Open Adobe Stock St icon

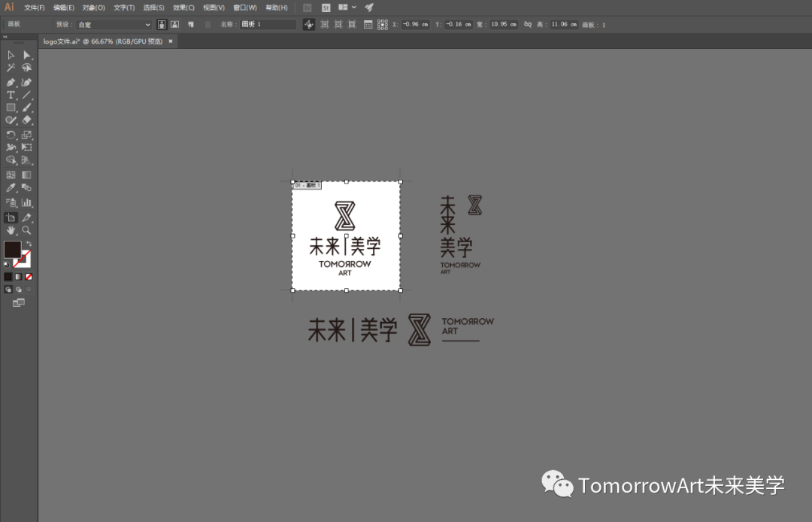point(326,8)
